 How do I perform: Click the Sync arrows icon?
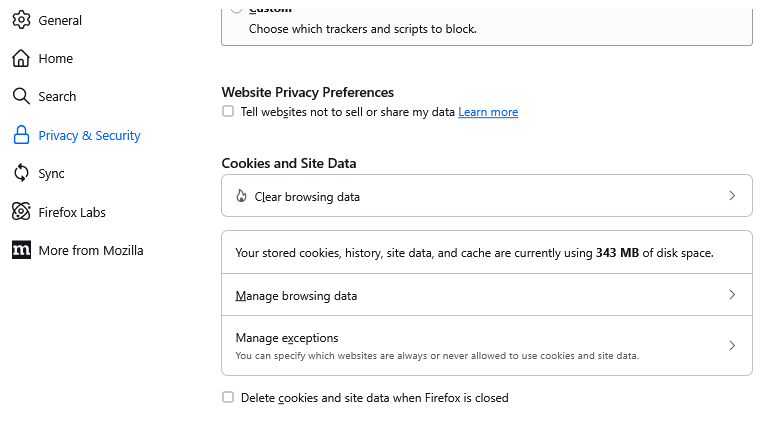(x=21, y=173)
